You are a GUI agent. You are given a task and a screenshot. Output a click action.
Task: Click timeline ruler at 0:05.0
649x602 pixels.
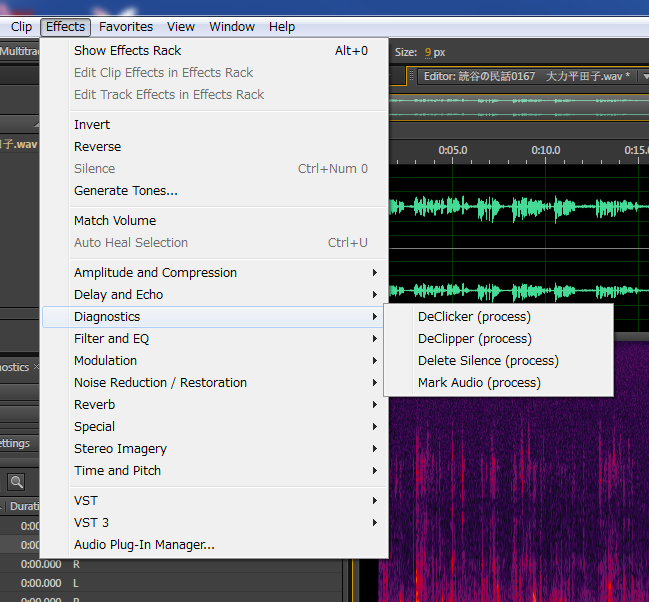[x=452, y=151]
